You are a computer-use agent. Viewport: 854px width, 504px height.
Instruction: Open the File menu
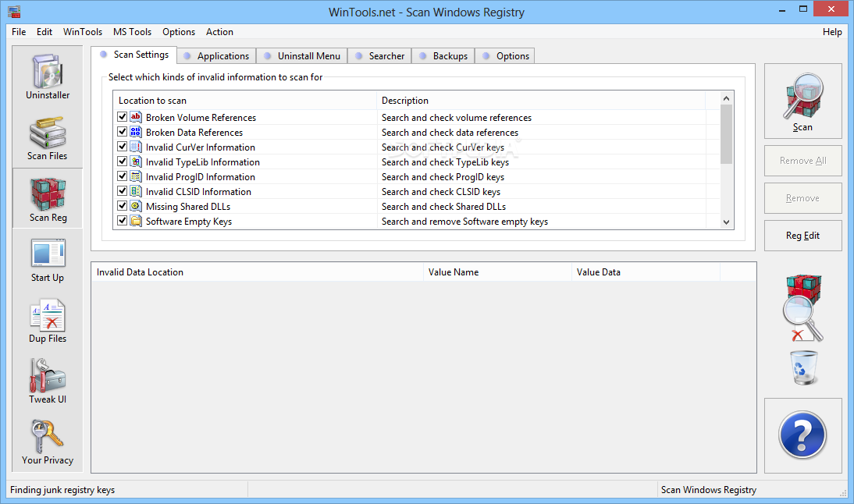pos(19,31)
